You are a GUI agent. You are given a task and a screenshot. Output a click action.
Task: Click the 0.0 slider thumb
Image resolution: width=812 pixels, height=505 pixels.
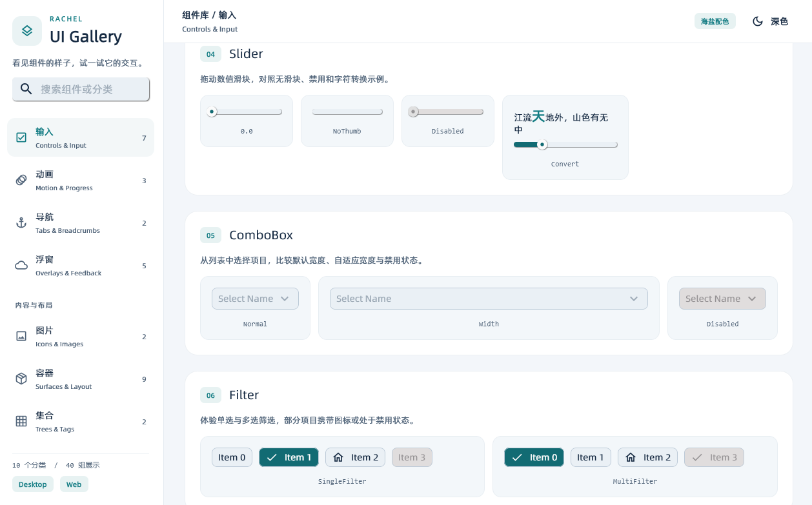pyautogui.click(x=212, y=112)
